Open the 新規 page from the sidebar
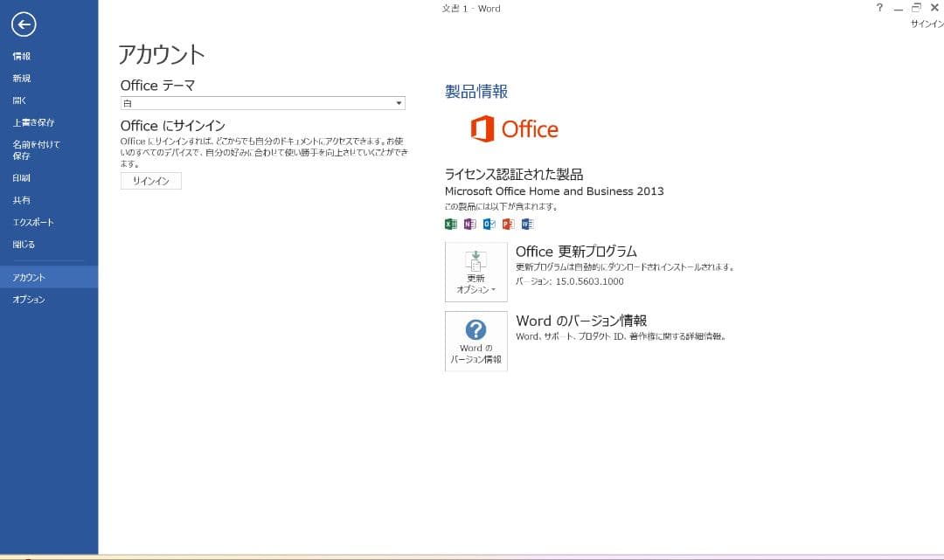The width and height of the screenshot is (944, 560). point(19,78)
